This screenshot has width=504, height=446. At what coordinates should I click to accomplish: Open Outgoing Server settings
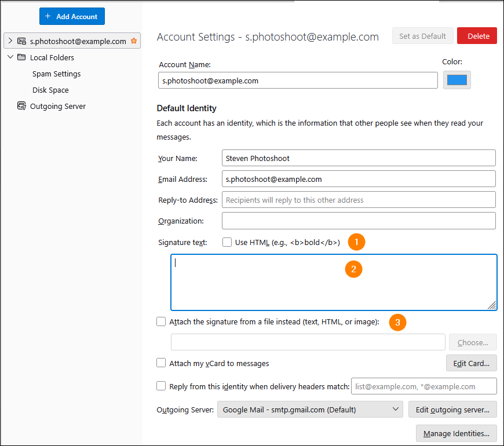click(58, 107)
